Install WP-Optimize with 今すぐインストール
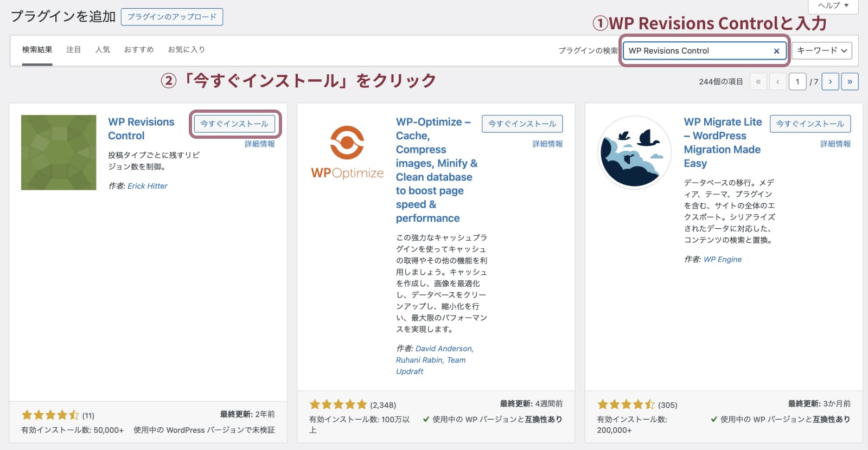The image size is (868, 450). tap(522, 124)
